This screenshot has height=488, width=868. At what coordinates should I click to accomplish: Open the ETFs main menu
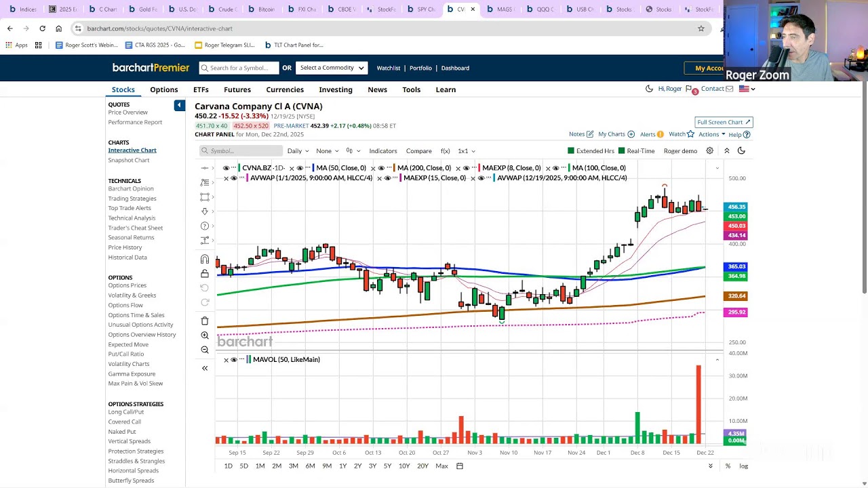[x=201, y=89]
